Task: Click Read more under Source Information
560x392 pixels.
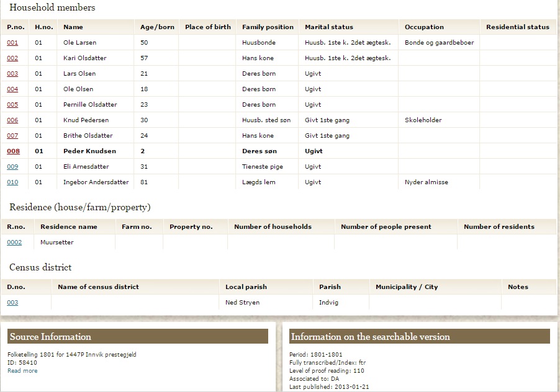Action: tap(22, 370)
